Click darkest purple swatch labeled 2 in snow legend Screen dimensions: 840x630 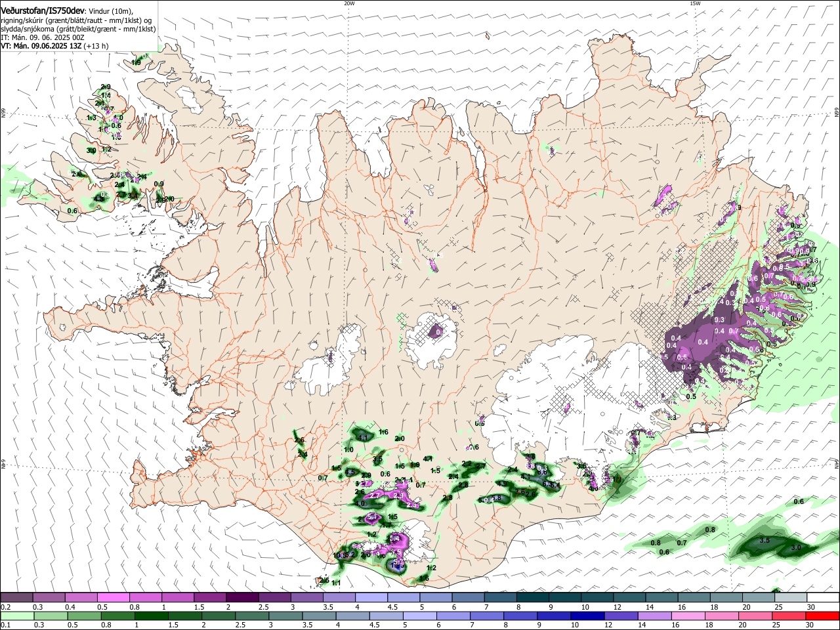243,597
